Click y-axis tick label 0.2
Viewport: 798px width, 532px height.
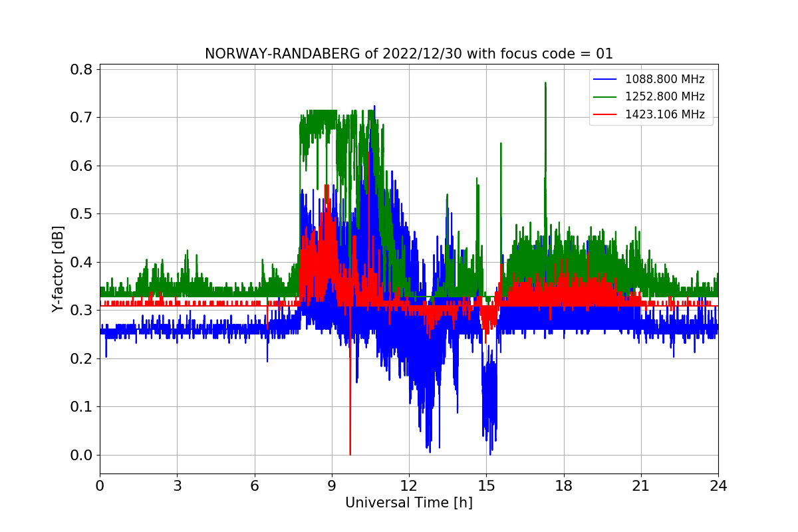point(81,359)
